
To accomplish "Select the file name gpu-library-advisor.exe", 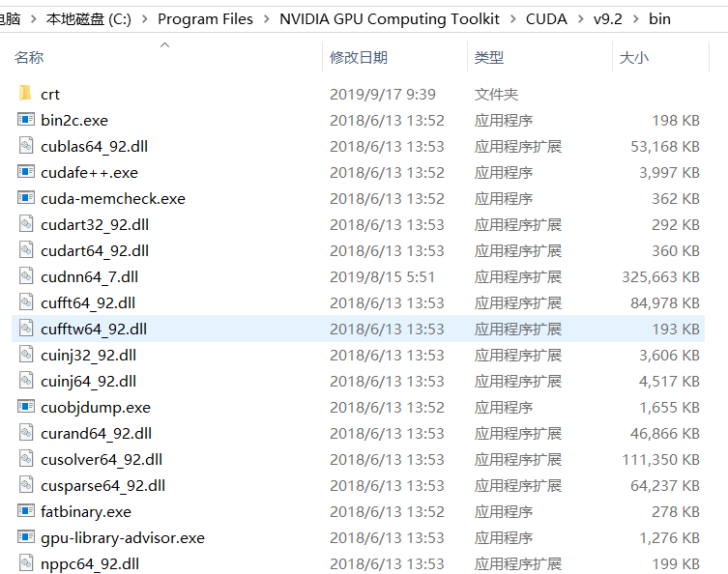I will (x=123, y=537).
